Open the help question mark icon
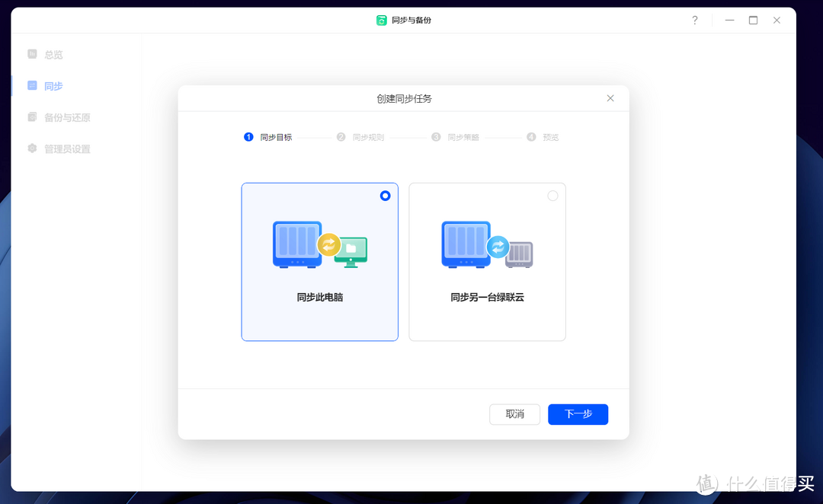The width and height of the screenshot is (823, 504). click(x=694, y=21)
